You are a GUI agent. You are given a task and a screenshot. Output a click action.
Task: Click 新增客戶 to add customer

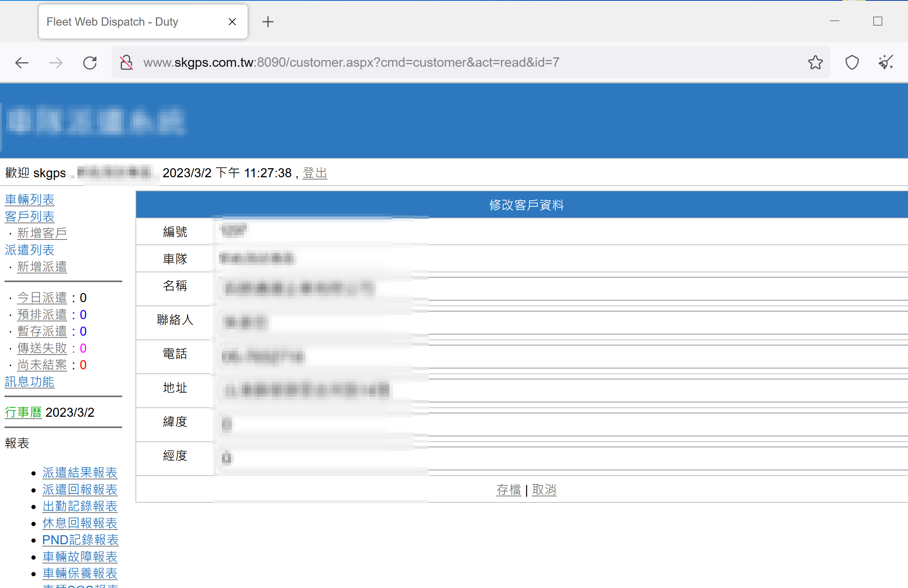[x=42, y=233]
